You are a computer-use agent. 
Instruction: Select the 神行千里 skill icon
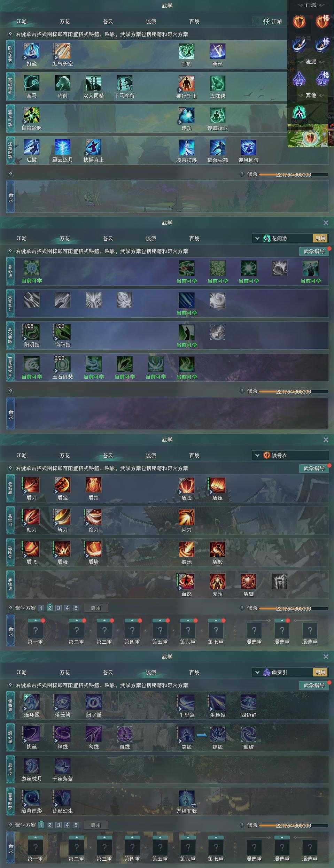[x=187, y=83]
